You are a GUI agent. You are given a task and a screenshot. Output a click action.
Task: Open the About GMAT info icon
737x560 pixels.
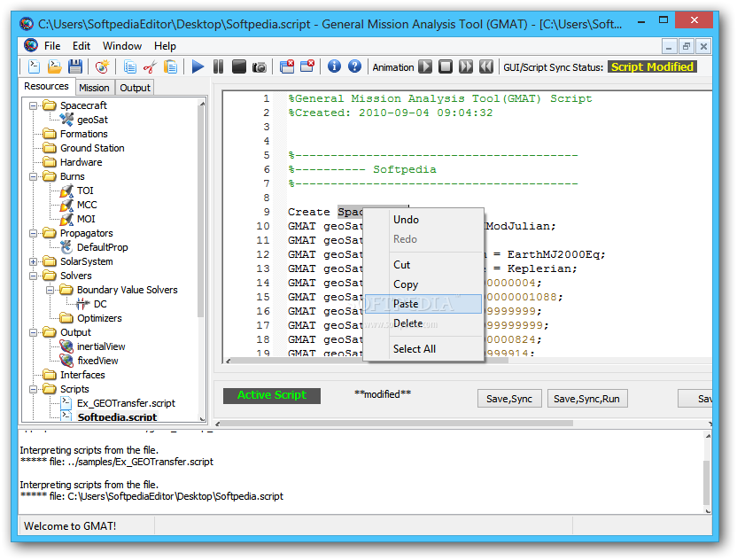334,66
